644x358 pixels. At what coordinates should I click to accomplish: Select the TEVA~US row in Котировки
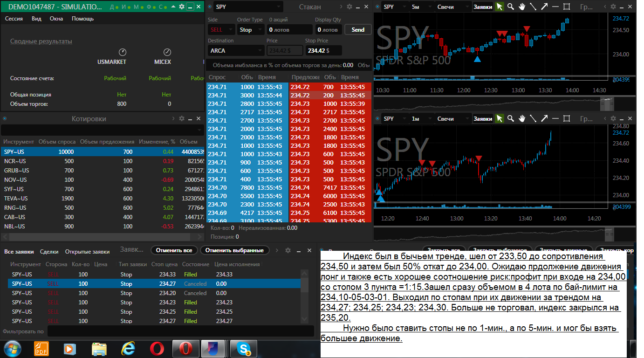click(103, 198)
